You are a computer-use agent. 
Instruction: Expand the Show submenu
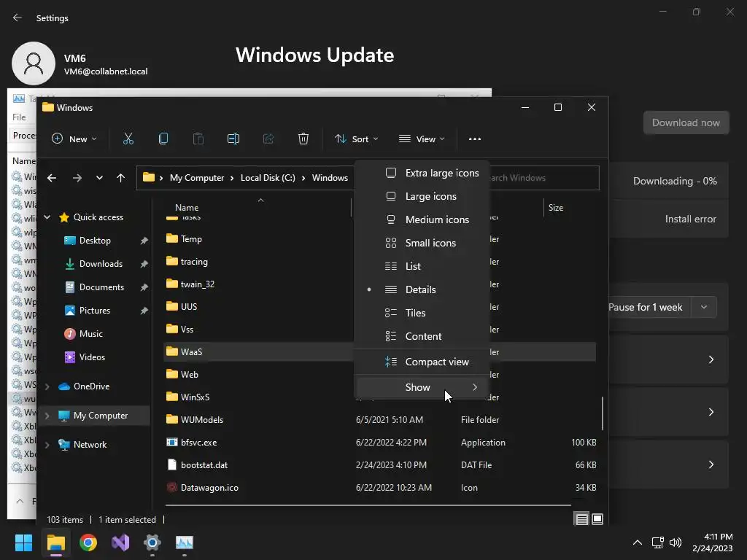[x=422, y=387]
